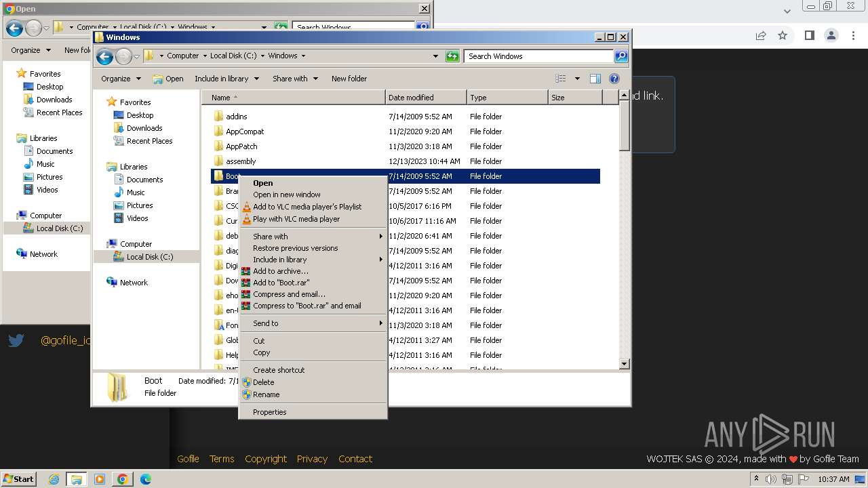This screenshot has width=868, height=488.
Task: Click the New folder toolbar button
Action: 349,79
